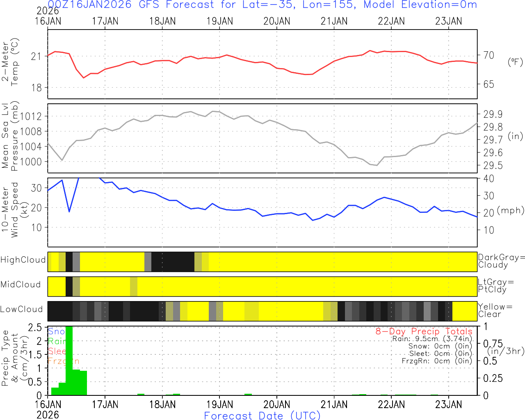Click the GFS Forecast chart title
525x420 pixels.
coord(262,5)
